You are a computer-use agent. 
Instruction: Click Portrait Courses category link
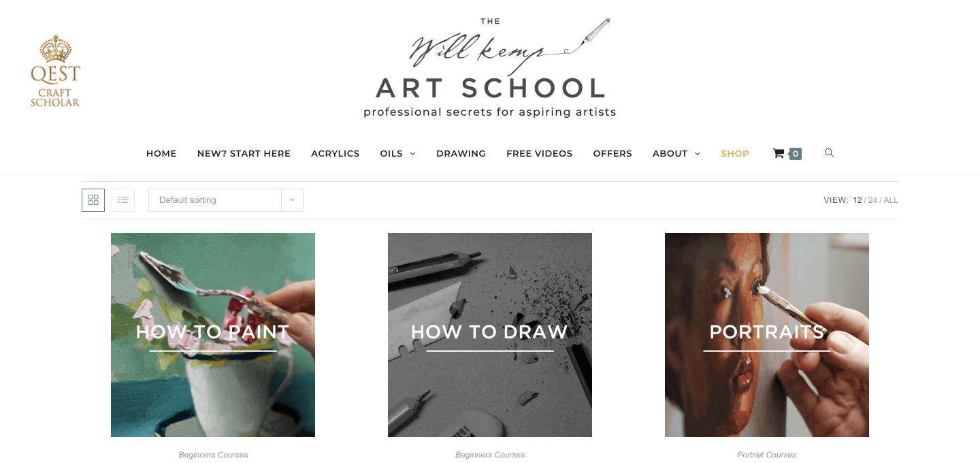[766, 455]
